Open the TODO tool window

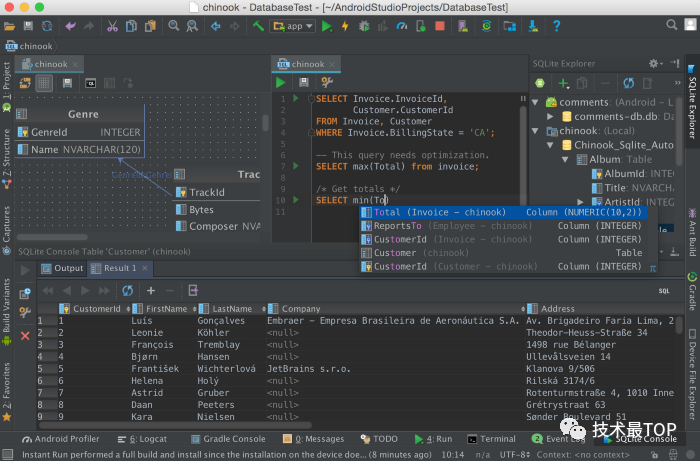[379, 439]
